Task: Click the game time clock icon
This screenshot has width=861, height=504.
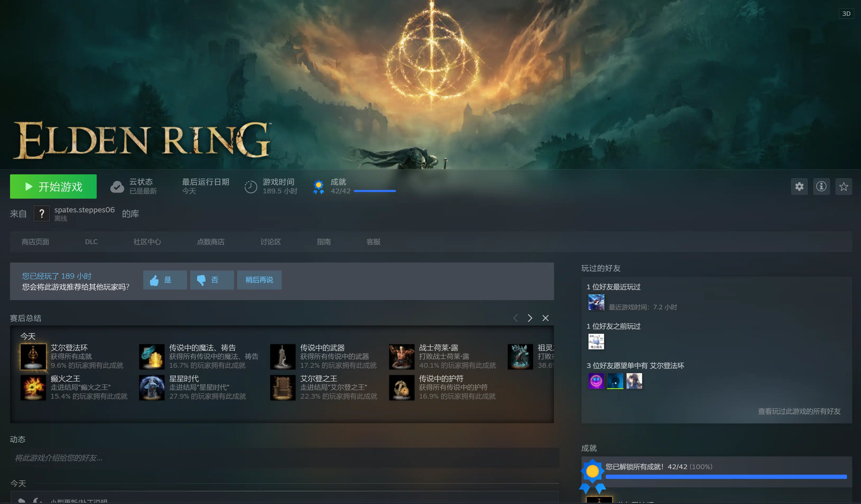Action: point(250,186)
